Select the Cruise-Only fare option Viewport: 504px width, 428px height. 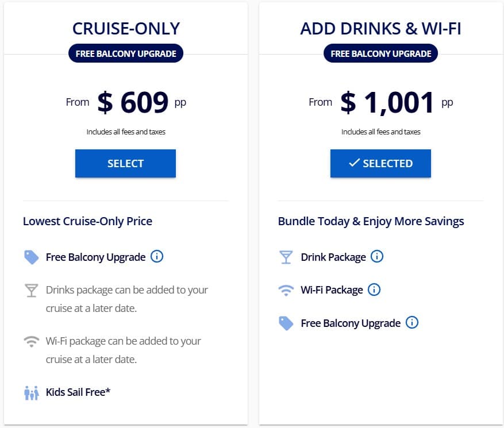(125, 164)
